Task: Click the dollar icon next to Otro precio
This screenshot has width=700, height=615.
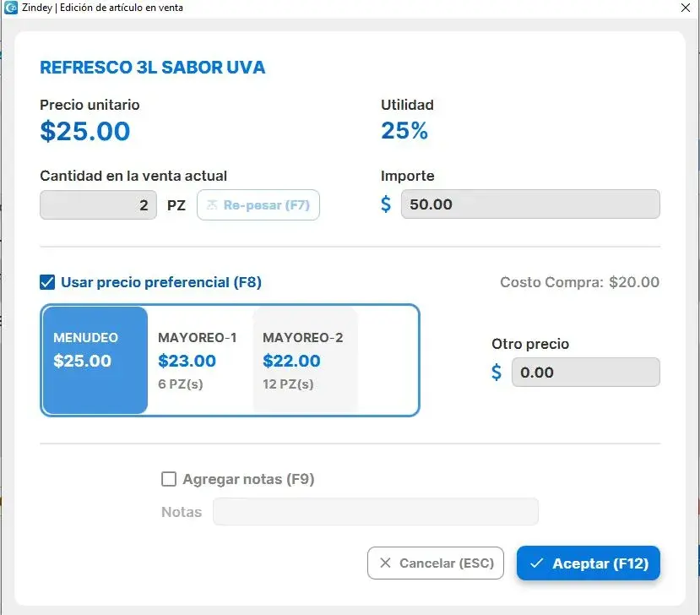Action: click(x=497, y=373)
